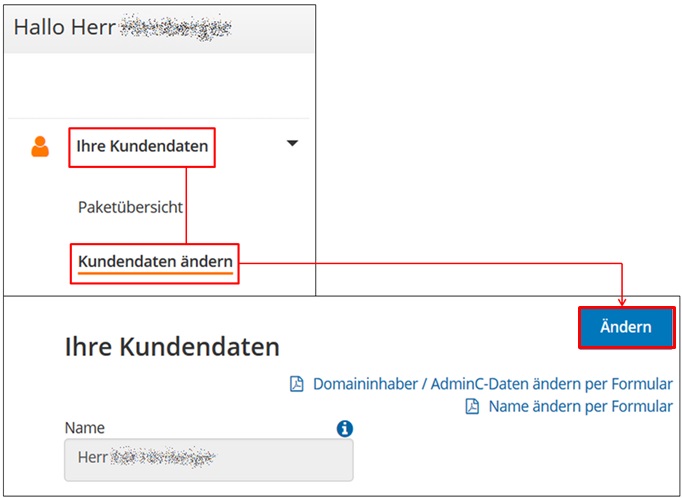
Task: Open the PDF icon beside Domaininhaber link
Action: click(x=297, y=384)
